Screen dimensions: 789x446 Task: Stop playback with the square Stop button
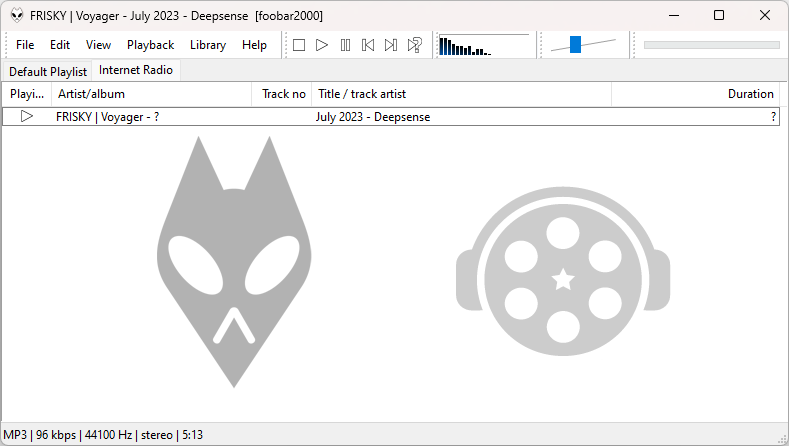(299, 45)
